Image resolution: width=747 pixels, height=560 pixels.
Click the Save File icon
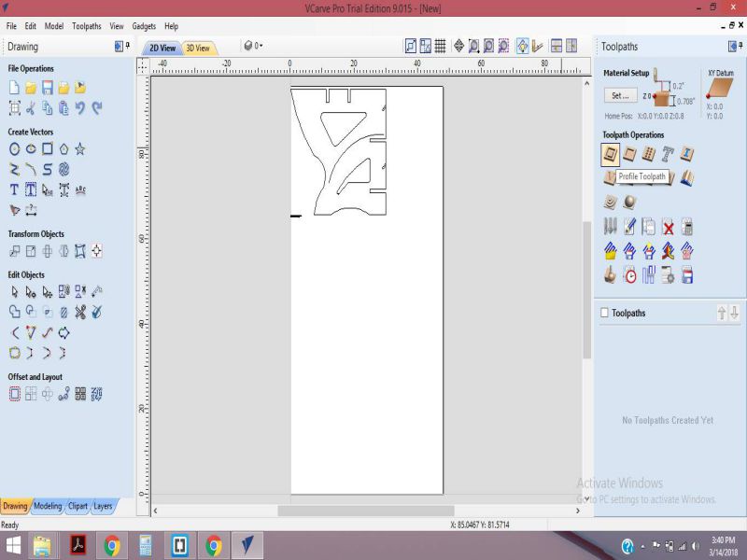click(47, 87)
